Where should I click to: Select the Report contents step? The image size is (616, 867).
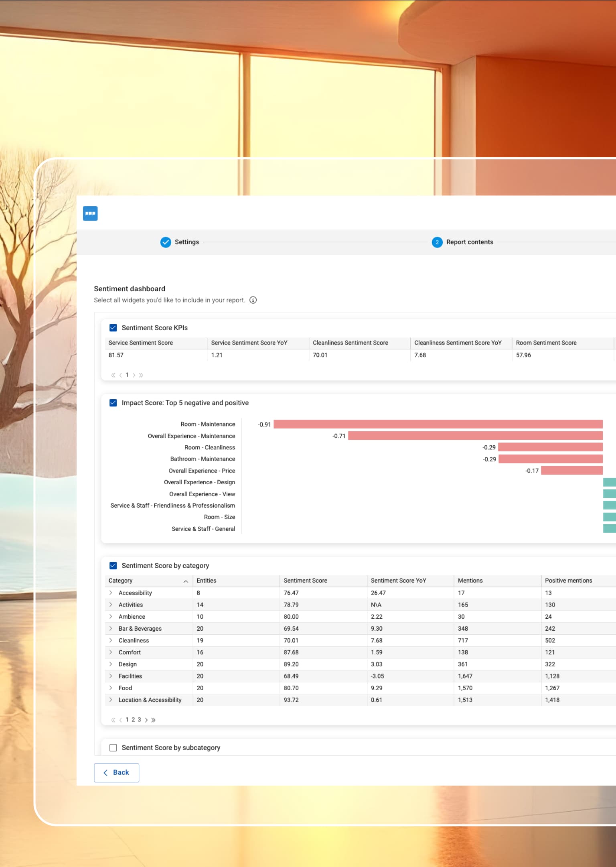(x=470, y=242)
